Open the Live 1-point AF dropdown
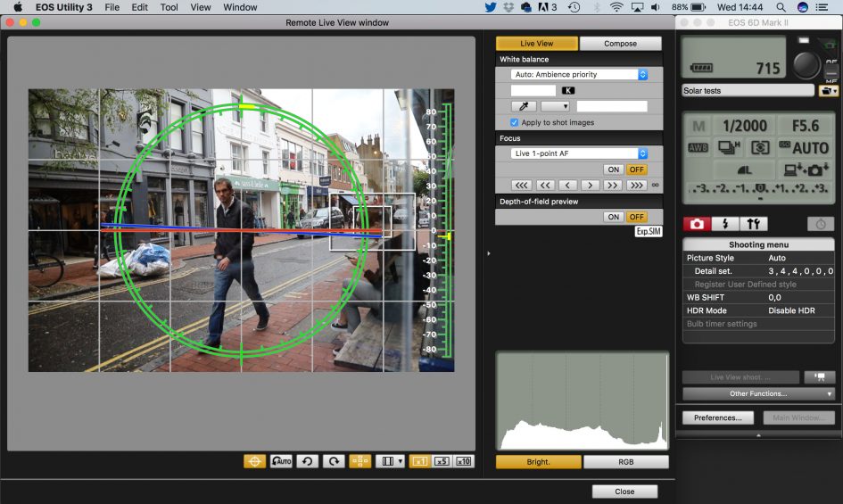This screenshot has height=504, width=843. coord(579,153)
